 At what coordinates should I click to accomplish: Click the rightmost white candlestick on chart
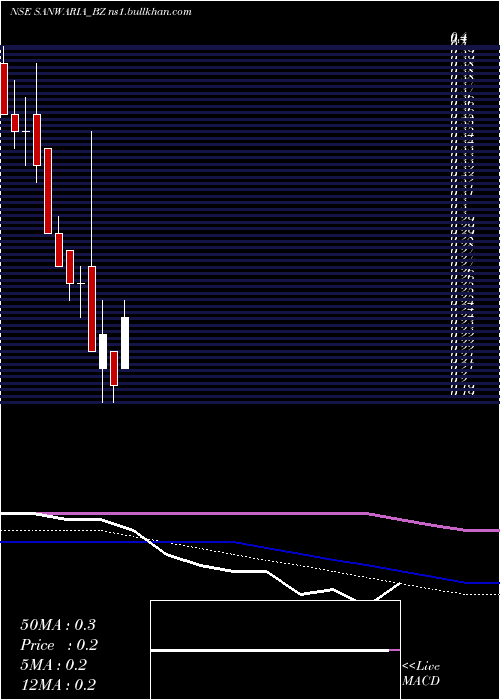125,343
